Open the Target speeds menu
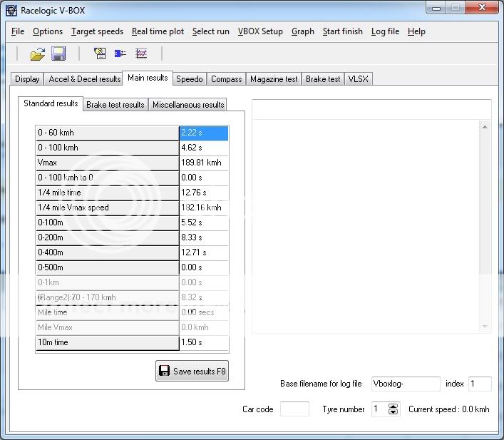Viewport: 504px width, 440px height. pos(97,31)
